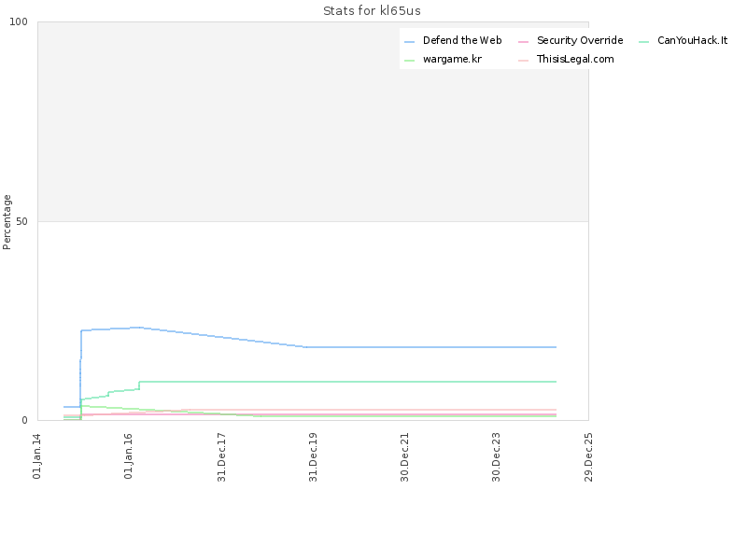The width and height of the screenshot is (747, 560).
Task: Click the 31.Dec.19 x-axis date label
Action: (313, 457)
